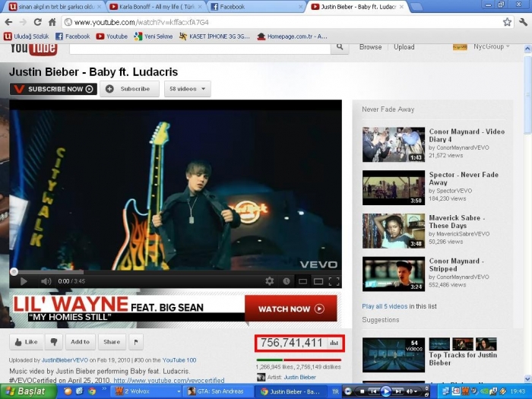Image resolution: width=532 pixels, height=399 pixels.
Task: Open Maverick Sabre These Days thumbnail
Action: [x=394, y=231]
